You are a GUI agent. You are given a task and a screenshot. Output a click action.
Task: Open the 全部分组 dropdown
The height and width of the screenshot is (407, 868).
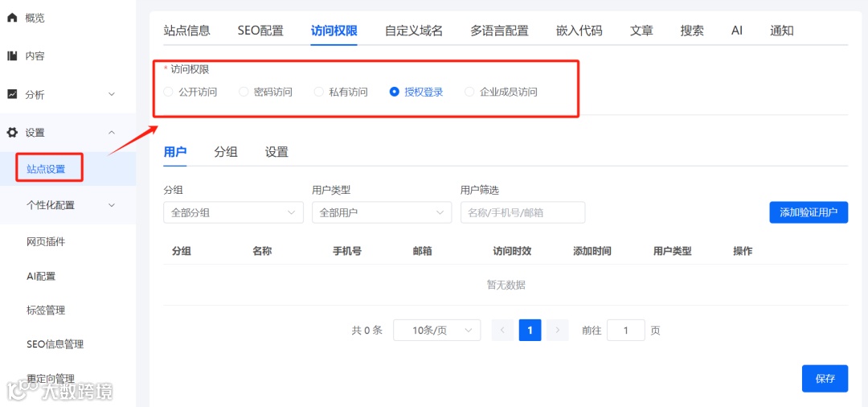pyautogui.click(x=233, y=212)
